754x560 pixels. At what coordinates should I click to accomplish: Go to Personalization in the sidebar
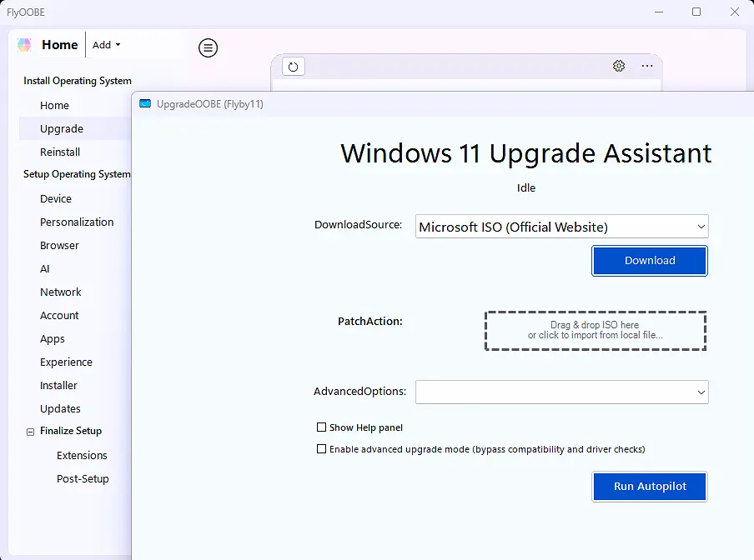click(77, 222)
